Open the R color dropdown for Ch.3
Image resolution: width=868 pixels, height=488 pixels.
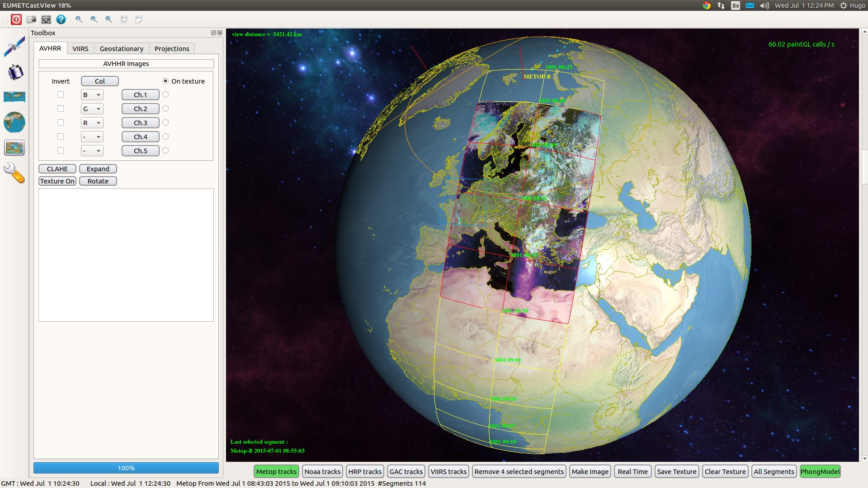coord(92,123)
